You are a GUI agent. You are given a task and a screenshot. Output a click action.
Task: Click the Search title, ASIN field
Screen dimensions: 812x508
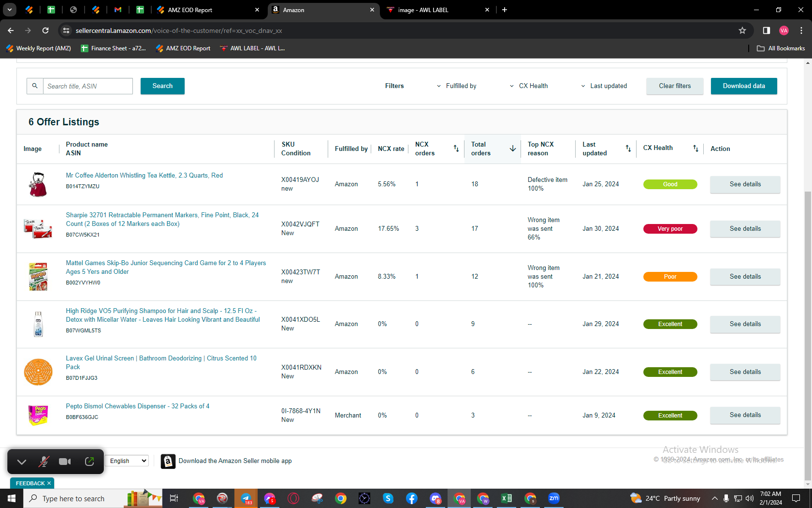(88, 86)
